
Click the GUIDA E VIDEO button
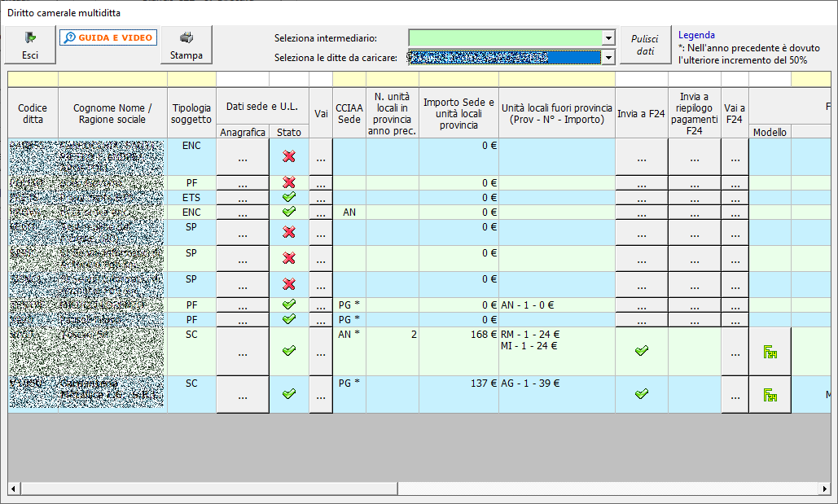pyautogui.click(x=108, y=37)
